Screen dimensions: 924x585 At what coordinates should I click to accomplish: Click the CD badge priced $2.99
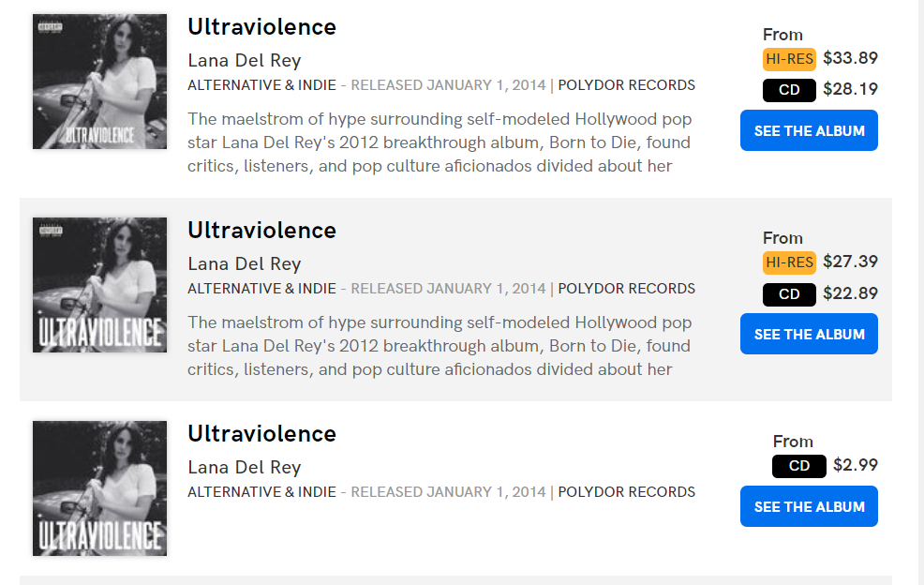pyautogui.click(x=799, y=466)
